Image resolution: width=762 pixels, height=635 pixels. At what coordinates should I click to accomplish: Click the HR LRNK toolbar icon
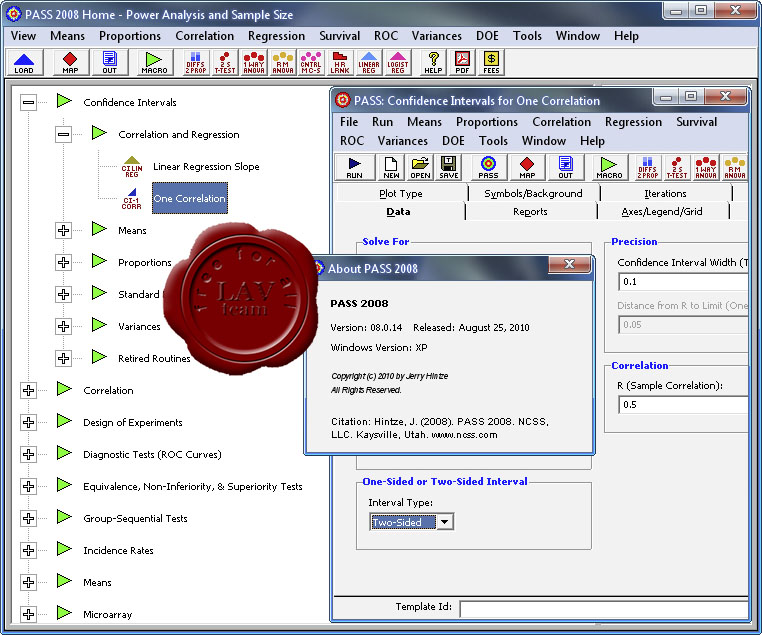click(340, 63)
